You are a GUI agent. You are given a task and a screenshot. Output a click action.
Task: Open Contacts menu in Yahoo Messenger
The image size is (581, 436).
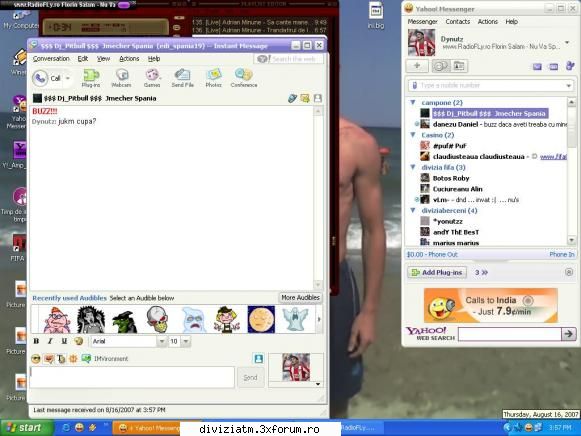[458, 21]
